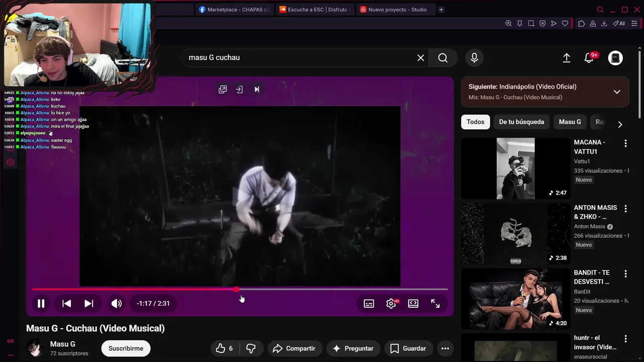Click the Suscribirme button

click(x=126, y=348)
